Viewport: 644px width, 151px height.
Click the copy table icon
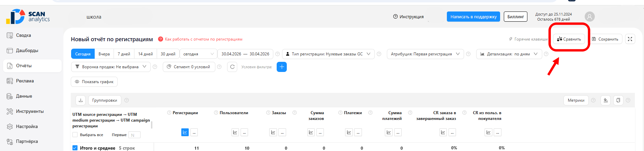(618, 100)
